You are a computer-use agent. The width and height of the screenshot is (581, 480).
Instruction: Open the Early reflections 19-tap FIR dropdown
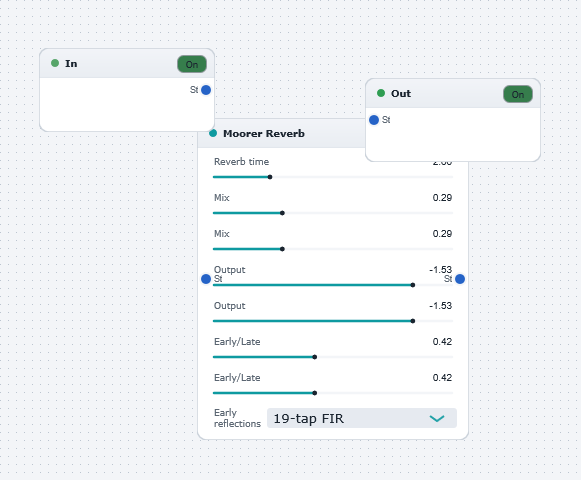[x=362, y=418]
